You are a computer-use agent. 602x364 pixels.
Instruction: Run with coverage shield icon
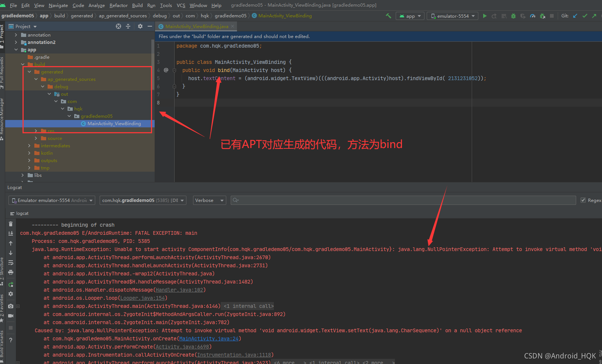pyautogui.click(x=523, y=16)
